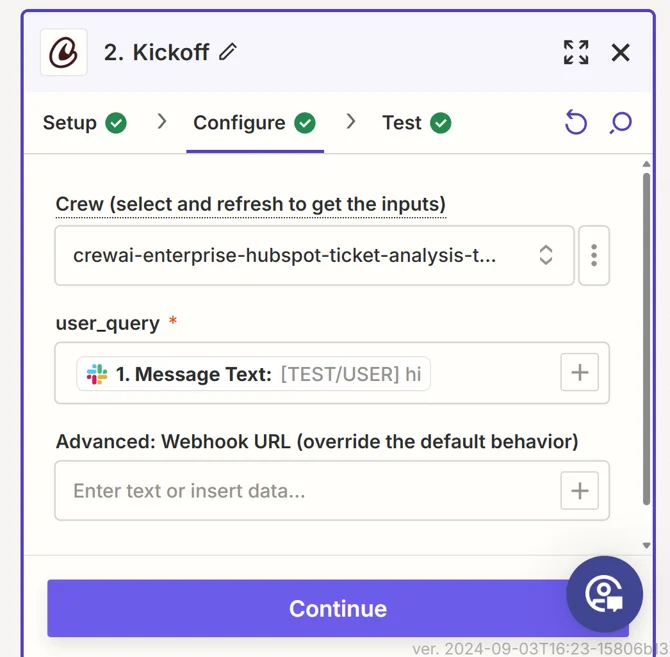
Task: Close the Kickoff step panel
Action: coord(621,52)
